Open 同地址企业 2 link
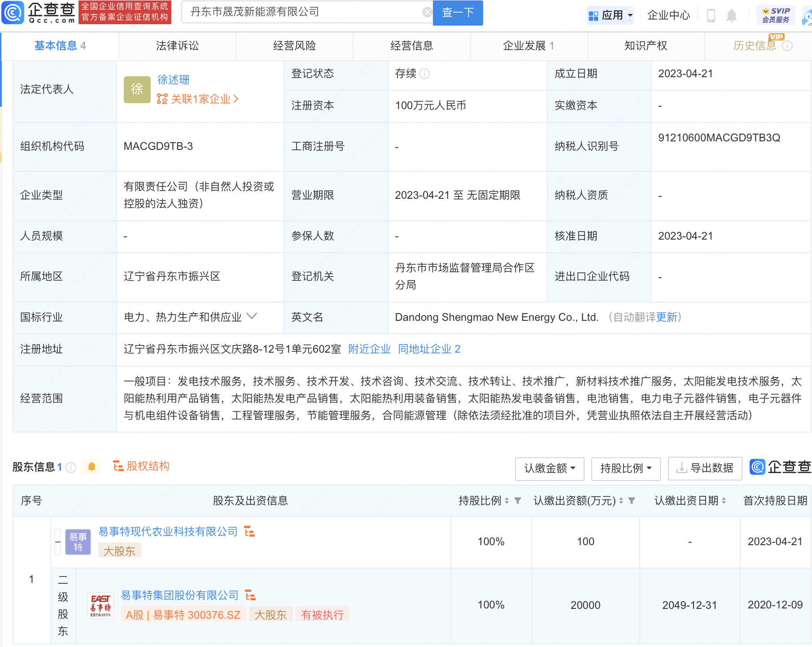 pyautogui.click(x=429, y=349)
